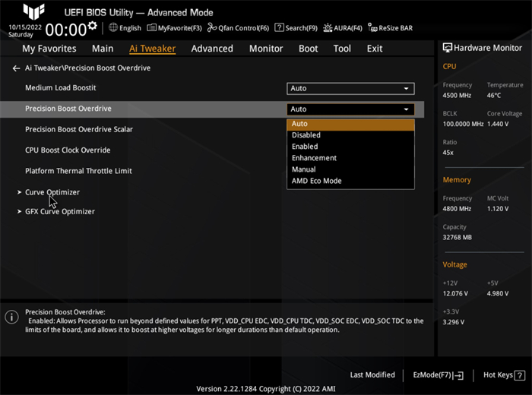The width and height of the screenshot is (532, 395).
Task: Click the CPU frequency 4500 MHz value
Action: coord(457,96)
